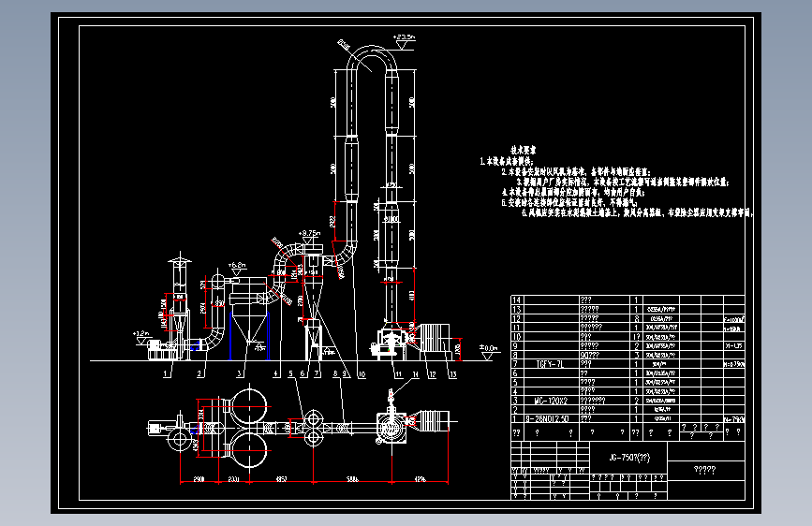The height and width of the screenshot is (526, 812).
Task: Click the 2001 bottom dimension text
Action: (x=233, y=479)
